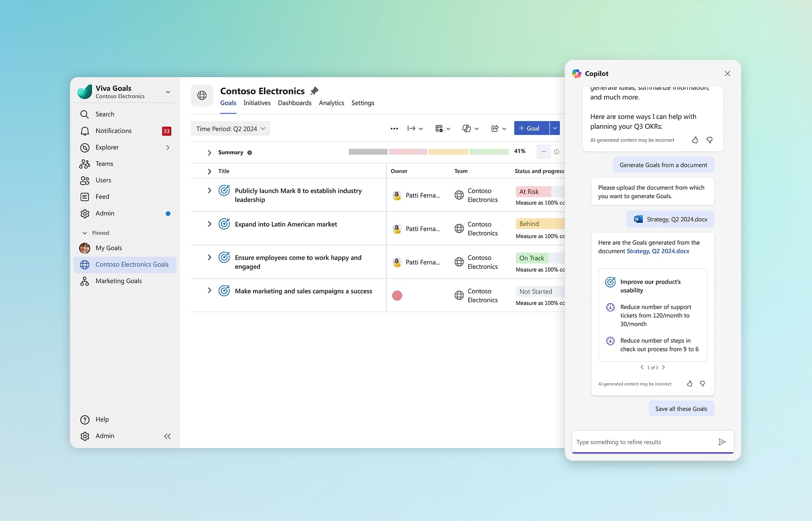This screenshot has height=521, width=812.
Task: Switch to the Dashboards tab
Action: click(x=295, y=103)
